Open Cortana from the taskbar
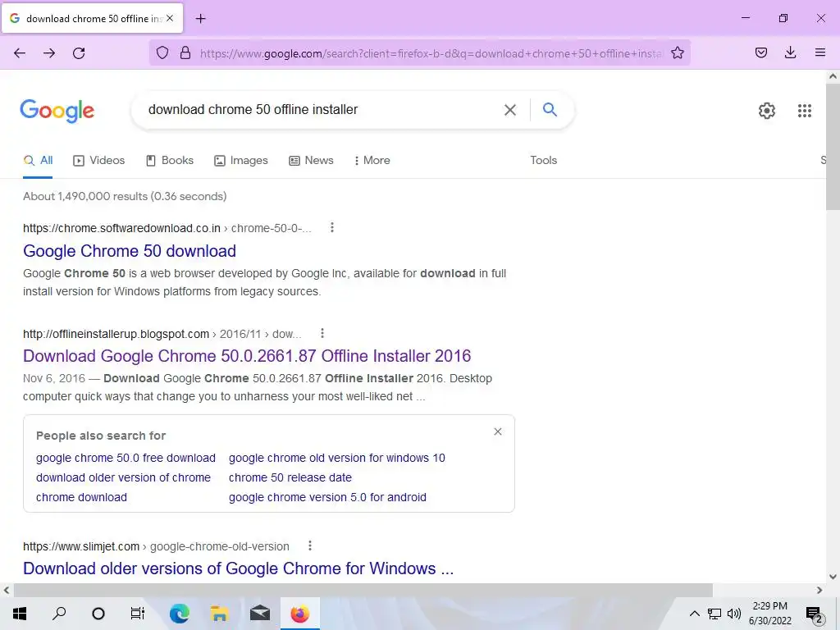 [98, 614]
